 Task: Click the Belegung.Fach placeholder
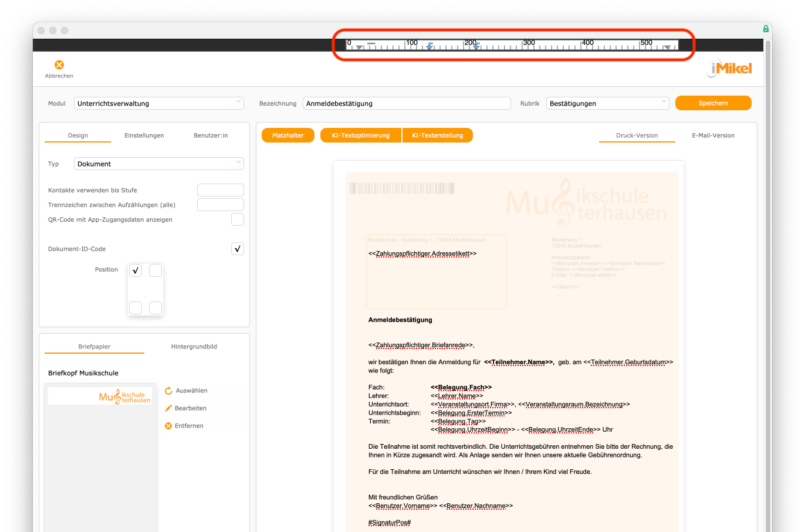(461, 388)
